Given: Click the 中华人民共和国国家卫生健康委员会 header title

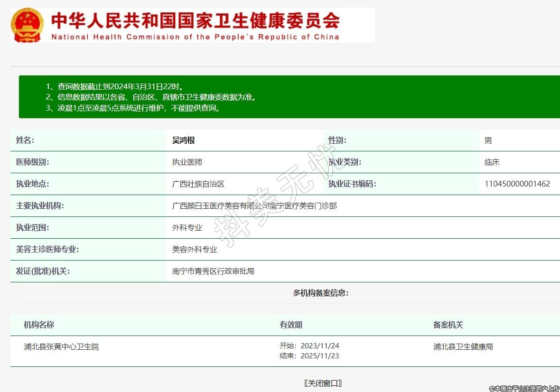Looking at the screenshot, I should (195, 20).
